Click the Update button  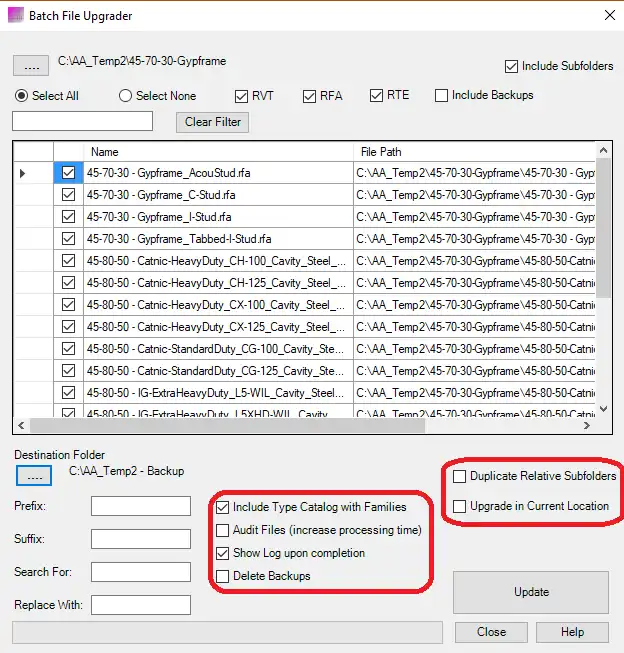click(x=531, y=592)
